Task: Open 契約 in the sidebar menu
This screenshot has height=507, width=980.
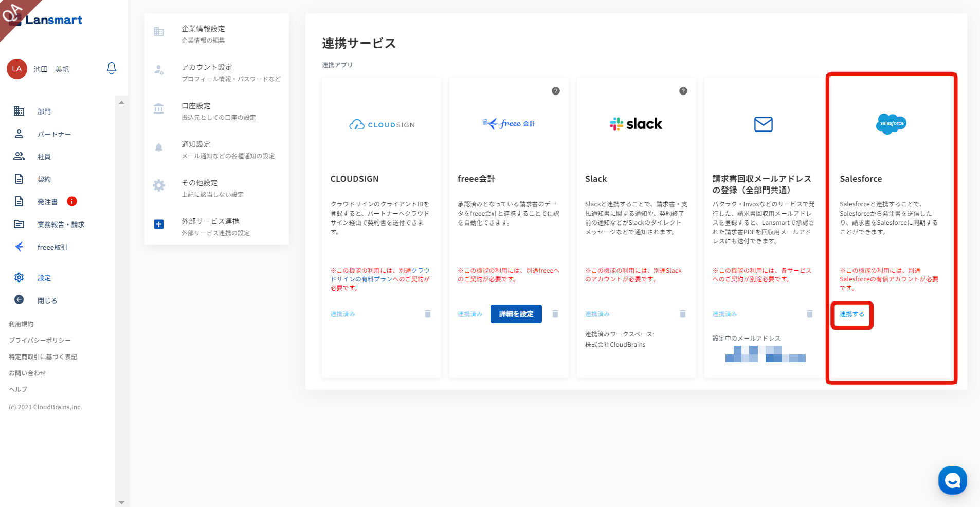Action: click(44, 179)
